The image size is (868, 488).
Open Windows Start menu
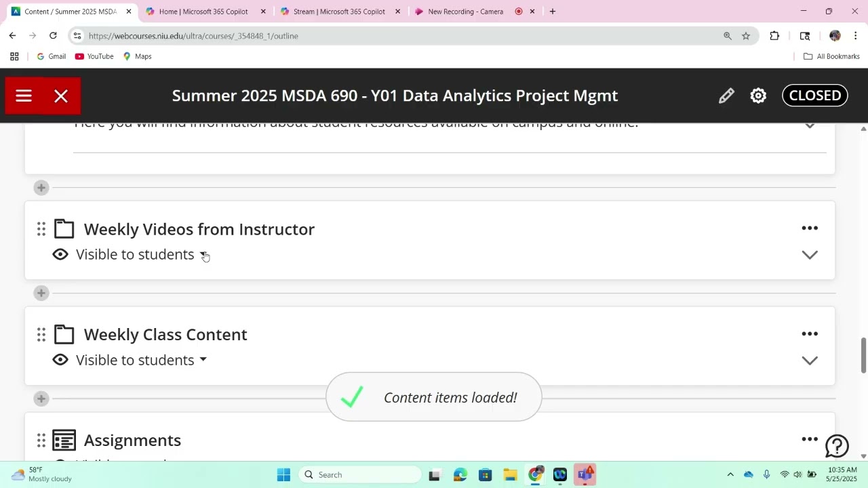click(283, 474)
